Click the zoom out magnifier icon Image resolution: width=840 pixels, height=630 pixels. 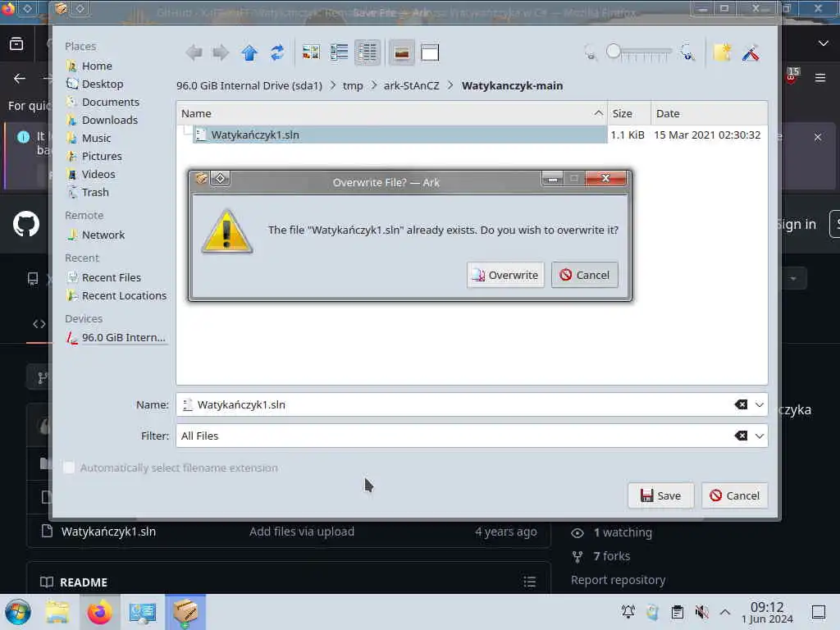point(590,53)
